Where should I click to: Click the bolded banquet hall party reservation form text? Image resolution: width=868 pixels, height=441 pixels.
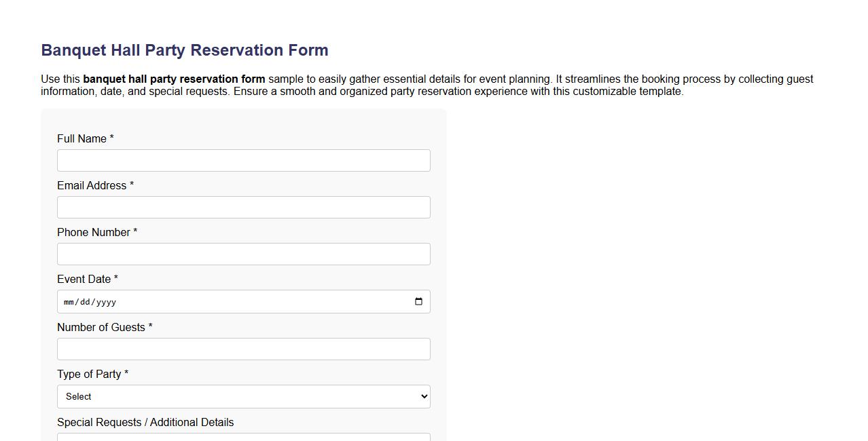[175, 79]
